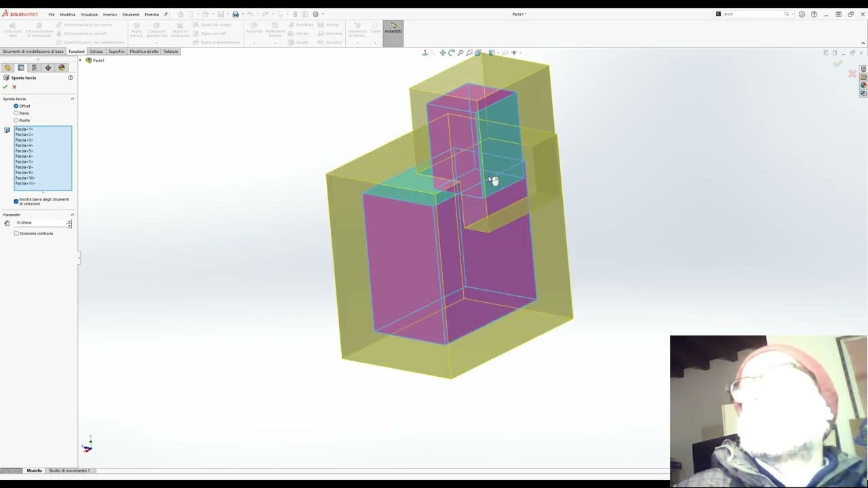Switch to the Modifica diretta tab
The height and width of the screenshot is (488, 868).
144,52
